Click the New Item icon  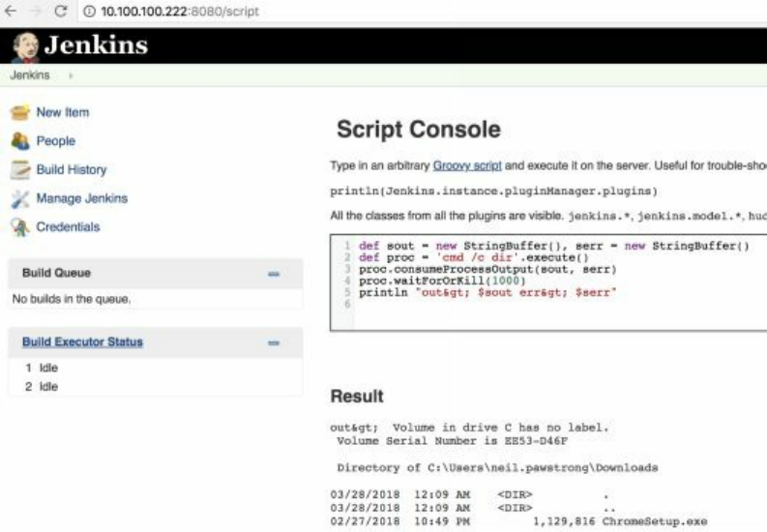coord(19,112)
